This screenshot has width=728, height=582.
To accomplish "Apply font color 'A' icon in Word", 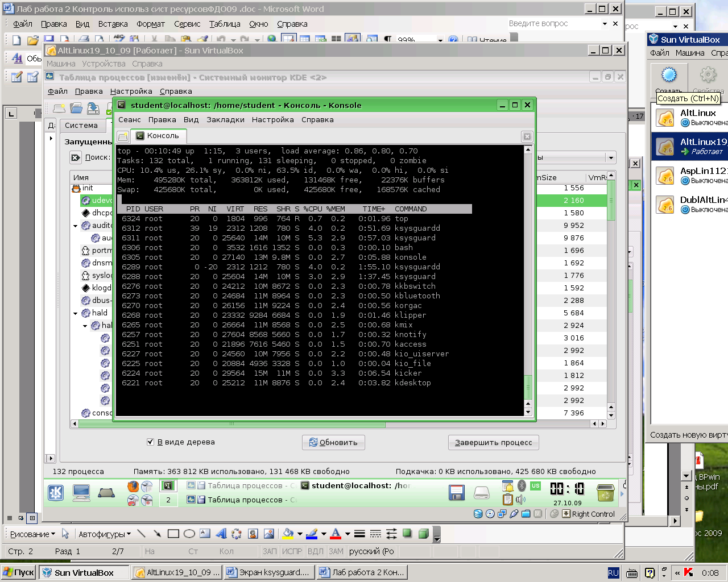I will pyautogui.click(x=336, y=534).
